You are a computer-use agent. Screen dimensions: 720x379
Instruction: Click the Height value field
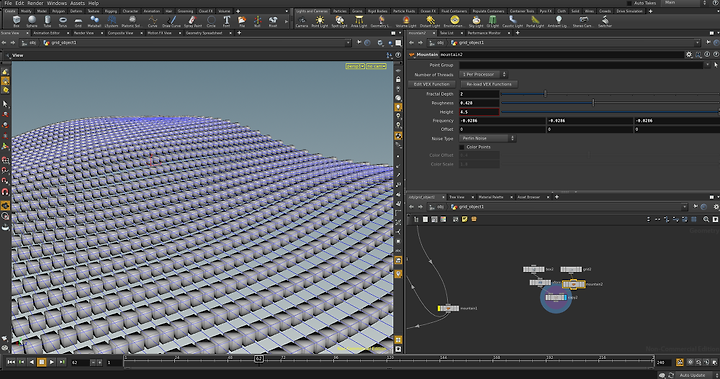pyautogui.click(x=479, y=112)
